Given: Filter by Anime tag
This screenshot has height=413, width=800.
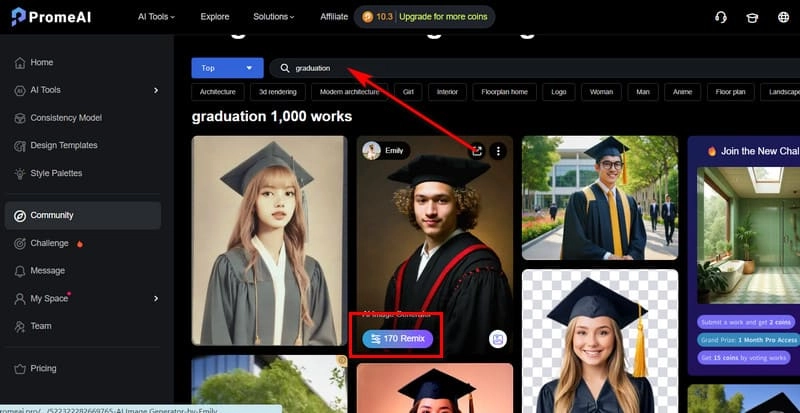Looking at the screenshot, I should 683,92.
